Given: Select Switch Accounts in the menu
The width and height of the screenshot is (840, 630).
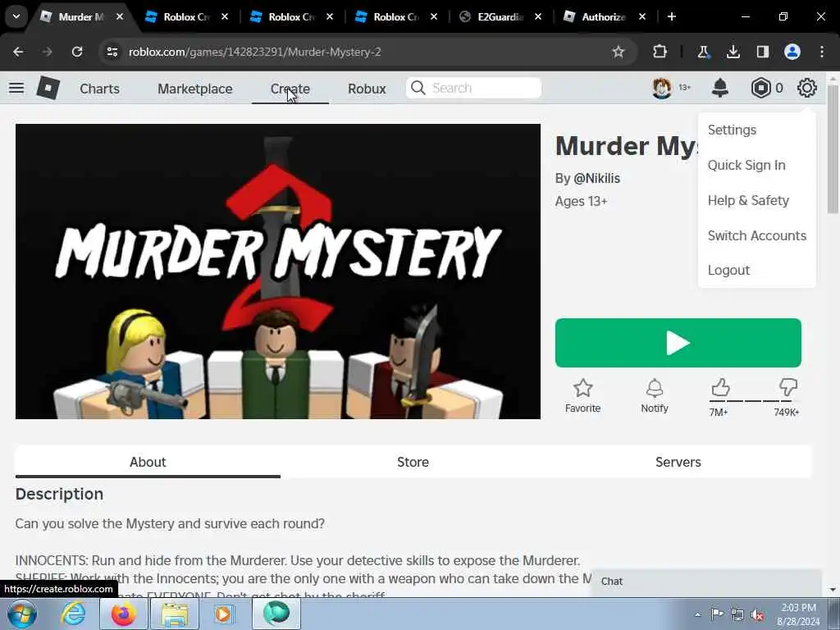Looking at the screenshot, I should 756,235.
